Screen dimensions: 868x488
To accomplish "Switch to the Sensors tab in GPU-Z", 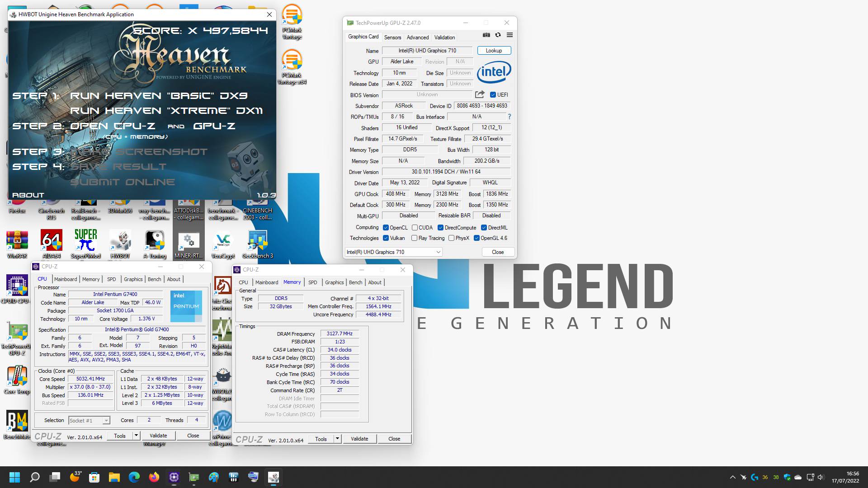I will click(392, 38).
